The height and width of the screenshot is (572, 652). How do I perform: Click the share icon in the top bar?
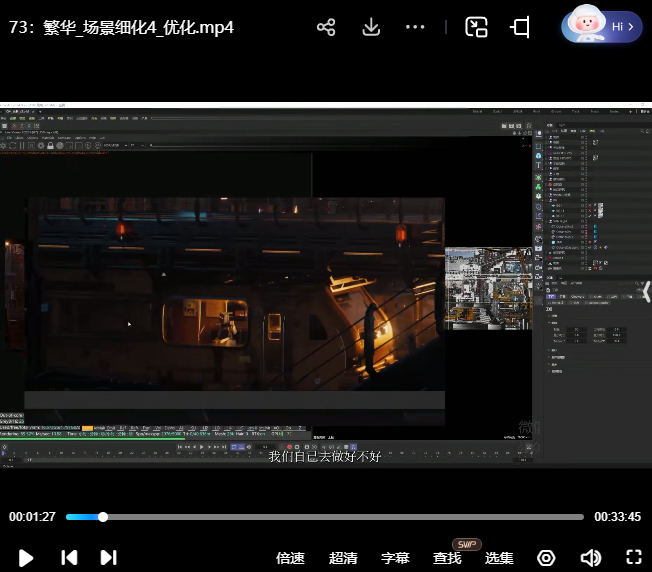coord(326,28)
